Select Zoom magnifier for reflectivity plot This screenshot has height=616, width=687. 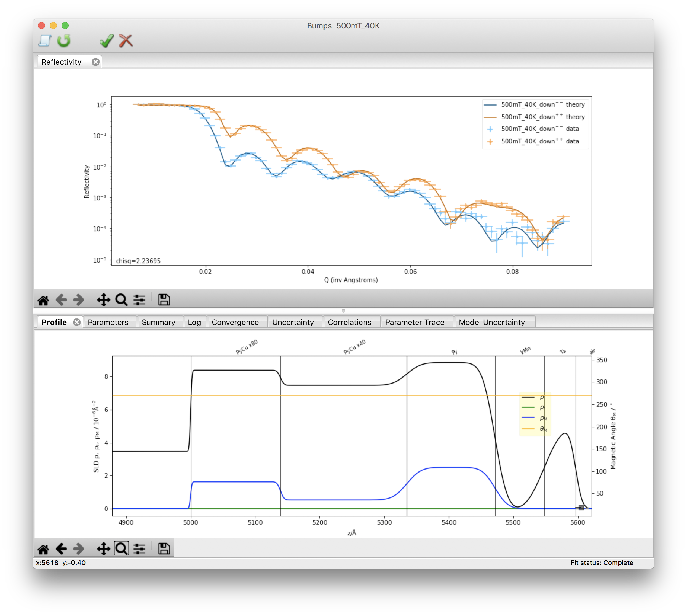click(121, 300)
